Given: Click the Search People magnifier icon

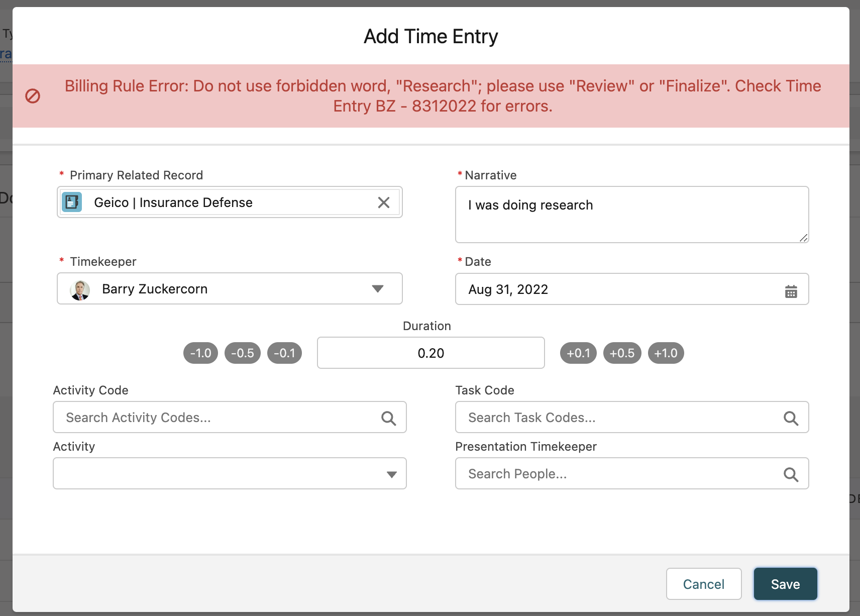Looking at the screenshot, I should click(x=791, y=474).
